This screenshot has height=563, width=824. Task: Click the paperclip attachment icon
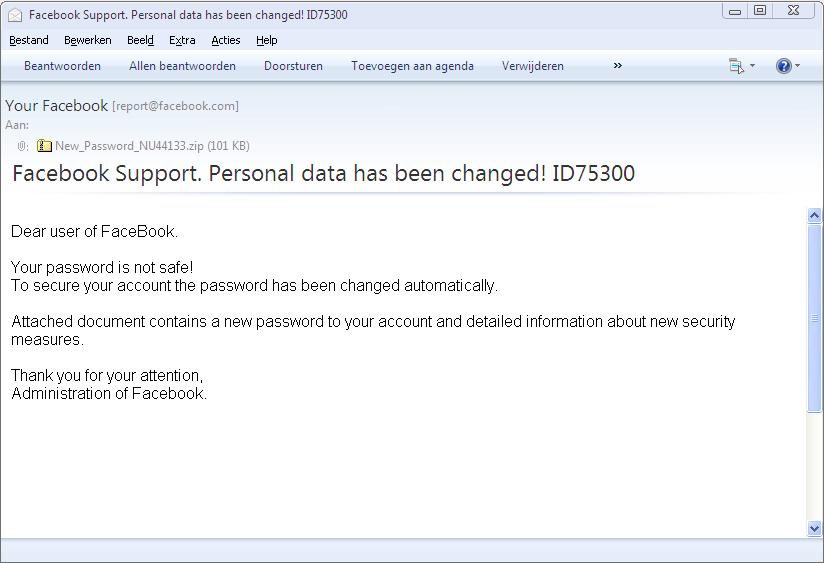(x=23, y=146)
